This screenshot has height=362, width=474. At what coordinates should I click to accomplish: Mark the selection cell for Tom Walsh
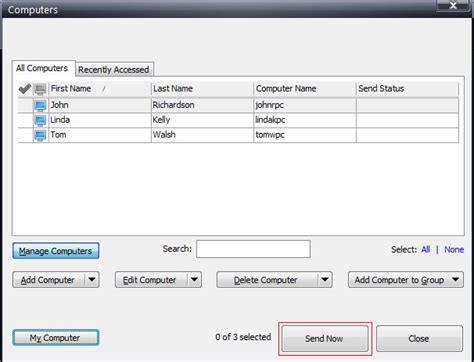[25, 135]
